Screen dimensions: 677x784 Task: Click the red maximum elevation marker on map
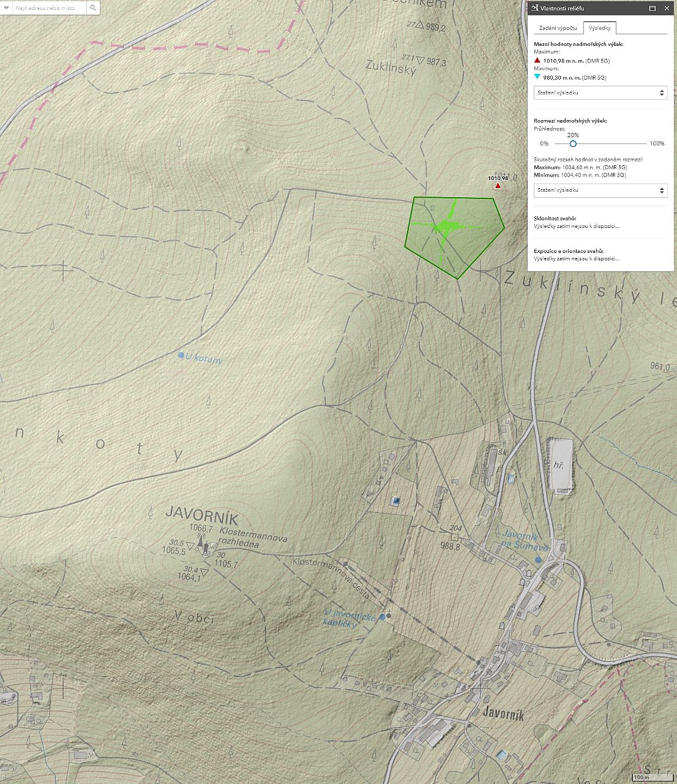click(x=498, y=185)
